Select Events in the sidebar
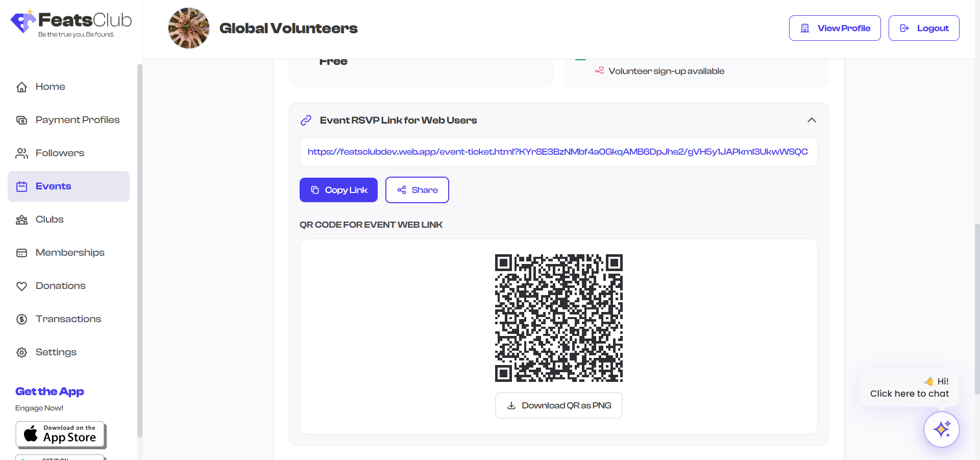Image resolution: width=980 pixels, height=460 pixels. 68,186
